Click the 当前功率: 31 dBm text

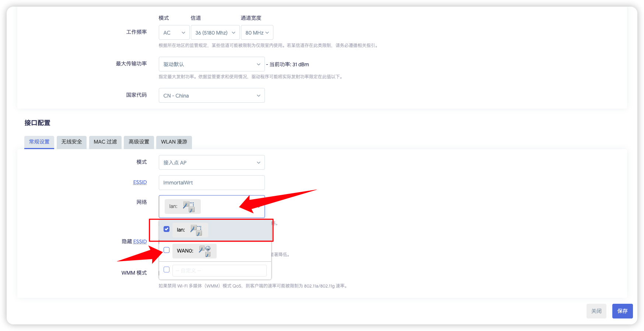click(289, 64)
